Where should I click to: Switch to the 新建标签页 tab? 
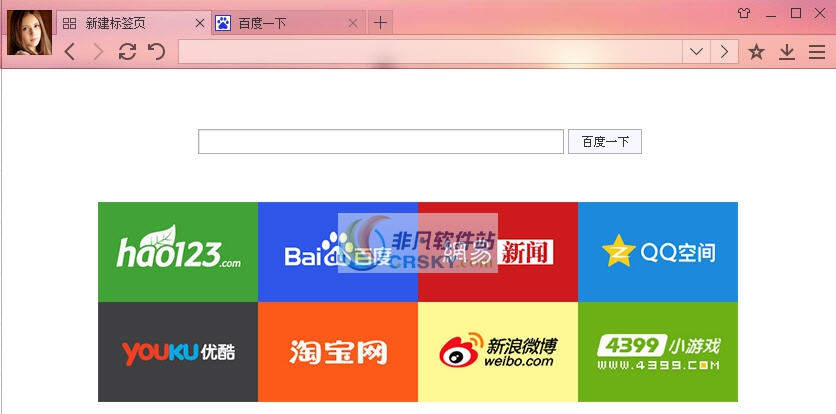(x=133, y=23)
